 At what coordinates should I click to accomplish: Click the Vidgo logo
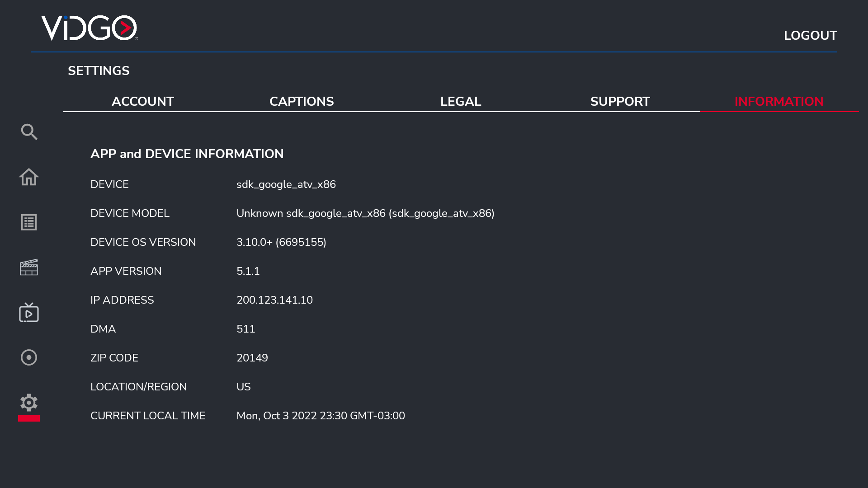(x=90, y=28)
